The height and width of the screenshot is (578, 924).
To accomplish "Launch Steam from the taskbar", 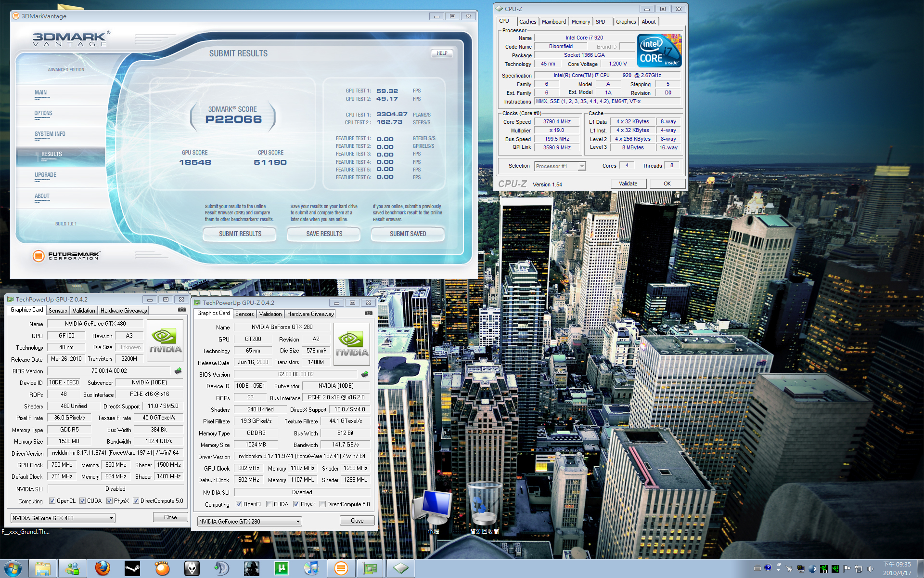I will (132, 569).
